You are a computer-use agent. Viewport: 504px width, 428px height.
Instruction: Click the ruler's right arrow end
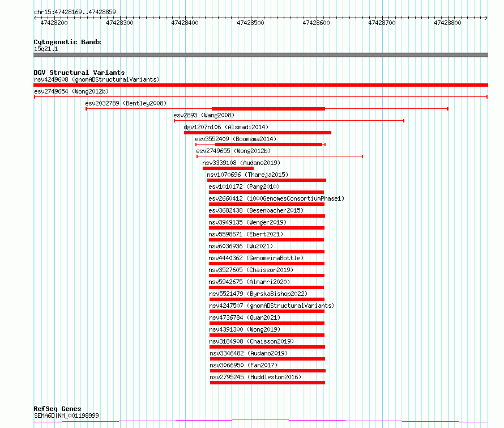486,18
